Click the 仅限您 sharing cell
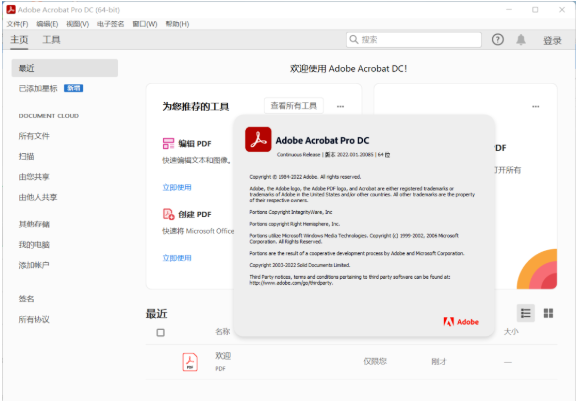Screen dimensions: 576x401 pyautogui.click(x=375, y=361)
